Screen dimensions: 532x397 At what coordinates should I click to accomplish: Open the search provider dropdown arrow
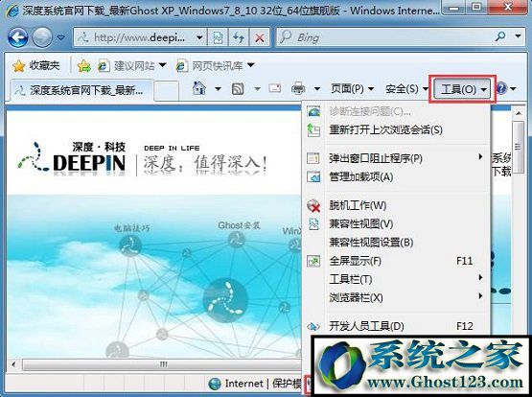click(518, 36)
